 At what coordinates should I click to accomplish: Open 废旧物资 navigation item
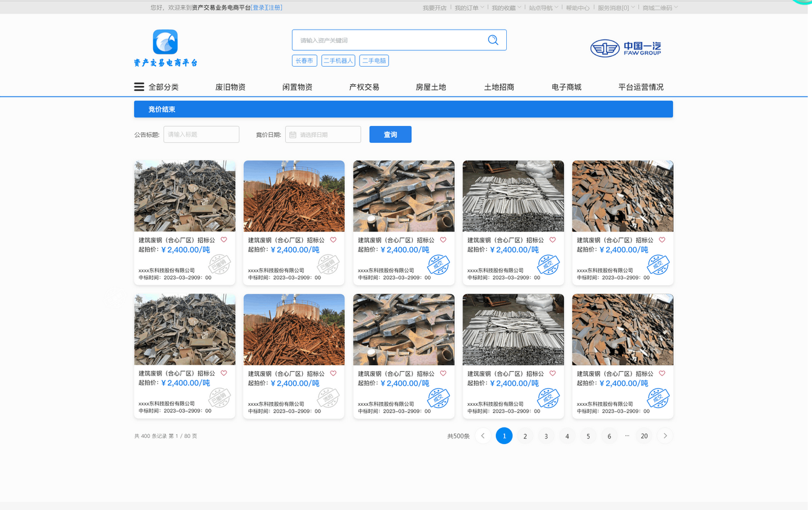click(x=230, y=87)
